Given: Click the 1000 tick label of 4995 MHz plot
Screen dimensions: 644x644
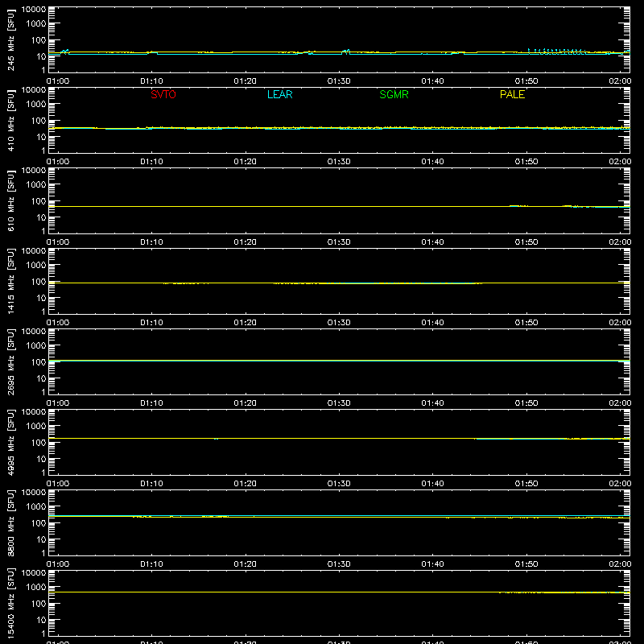Looking at the screenshot, I should coord(36,426).
